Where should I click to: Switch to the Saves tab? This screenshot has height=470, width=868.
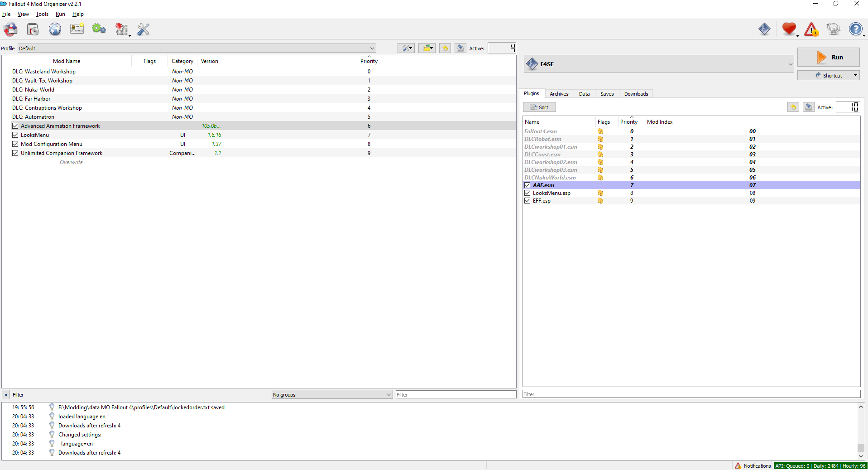pos(607,94)
